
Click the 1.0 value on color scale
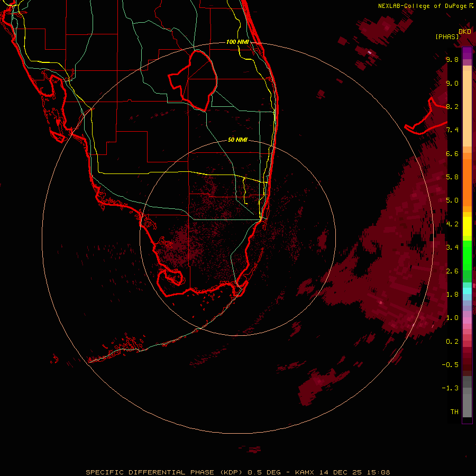pos(452,318)
